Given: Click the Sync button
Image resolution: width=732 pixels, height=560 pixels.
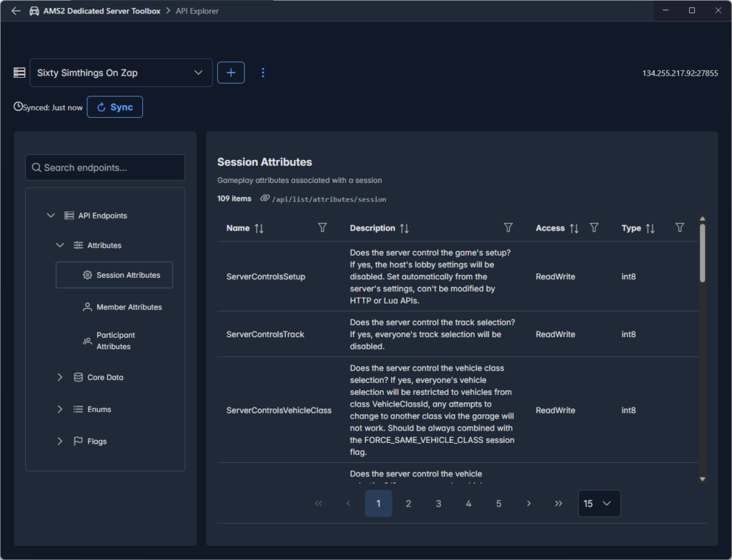Looking at the screenshot, I should coord(115,107).
